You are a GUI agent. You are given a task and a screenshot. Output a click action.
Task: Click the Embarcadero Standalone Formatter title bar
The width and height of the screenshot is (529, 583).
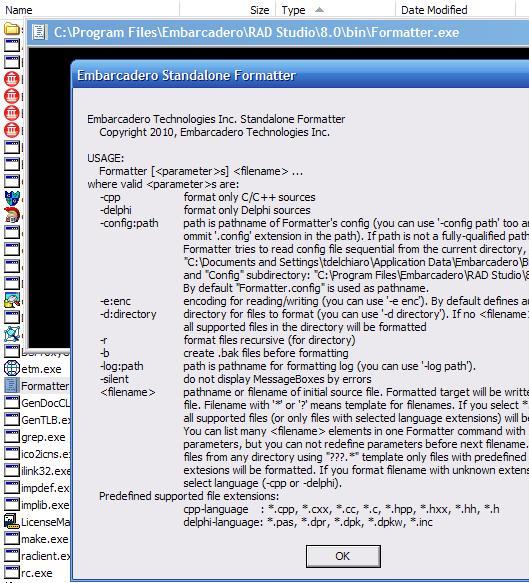pyautogui.click(x=300, y=75)
